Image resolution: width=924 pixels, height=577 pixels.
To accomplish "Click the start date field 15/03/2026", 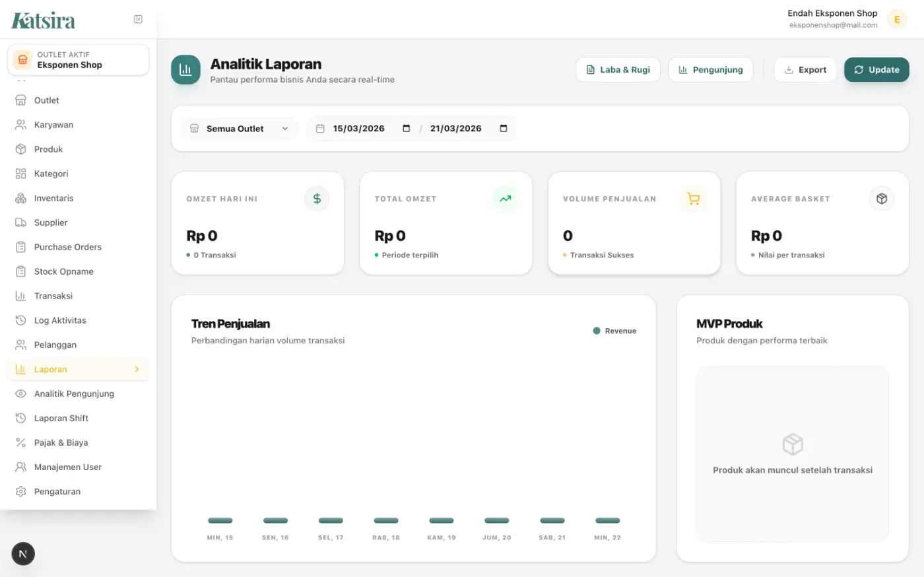I will [358, 129].
